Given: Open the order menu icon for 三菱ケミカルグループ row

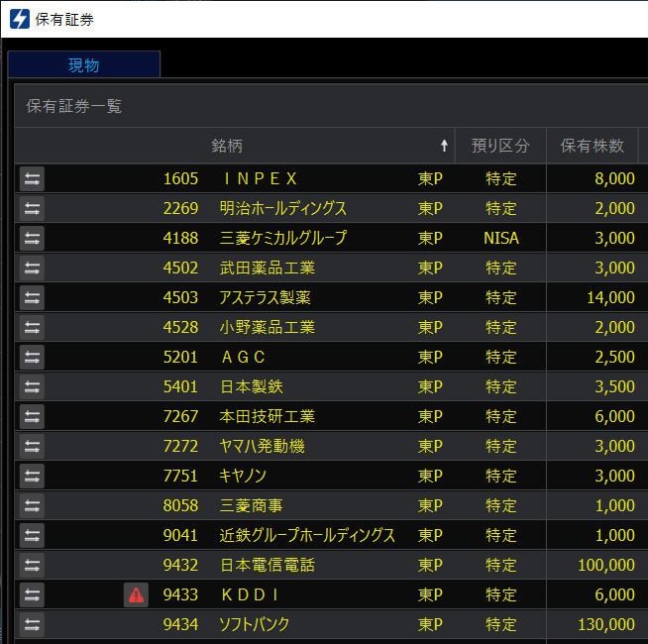Looking at the screenshot, I should click(32, 239).
